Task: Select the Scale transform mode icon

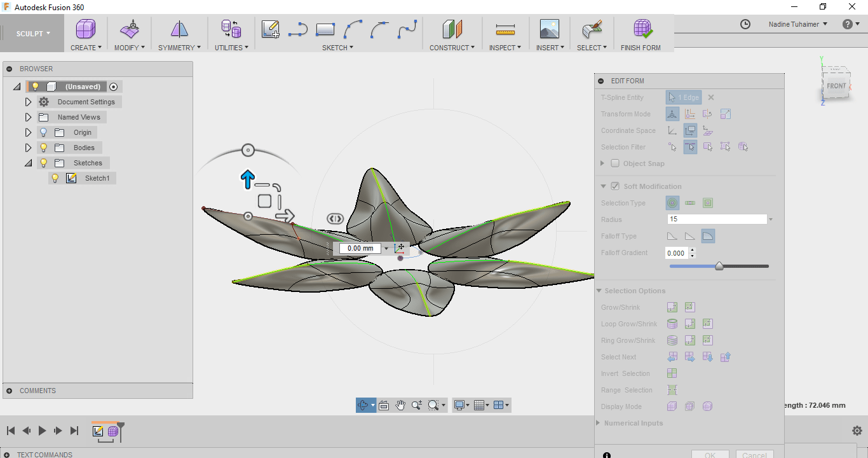Action: [726, 114]
